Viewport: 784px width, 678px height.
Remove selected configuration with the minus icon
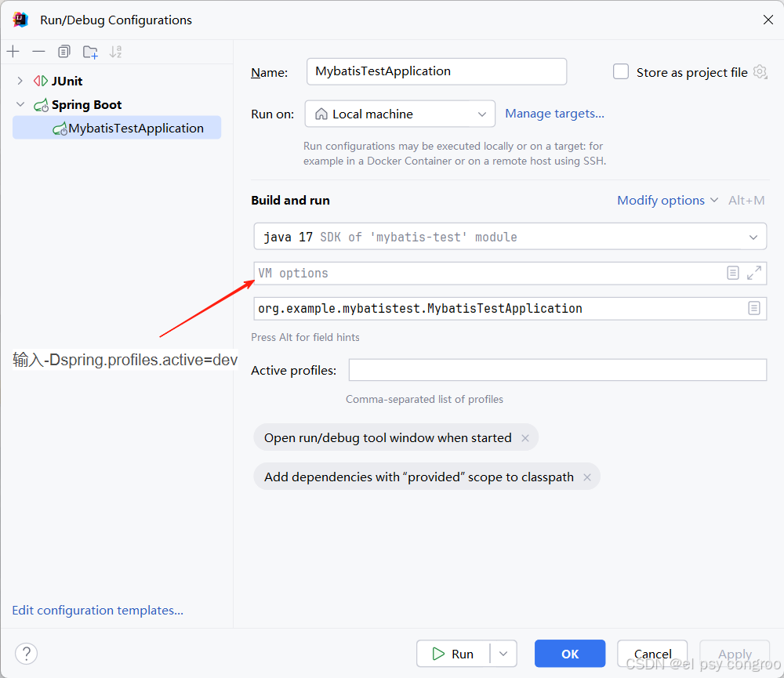pyautogui.click(x=38, y=52)
